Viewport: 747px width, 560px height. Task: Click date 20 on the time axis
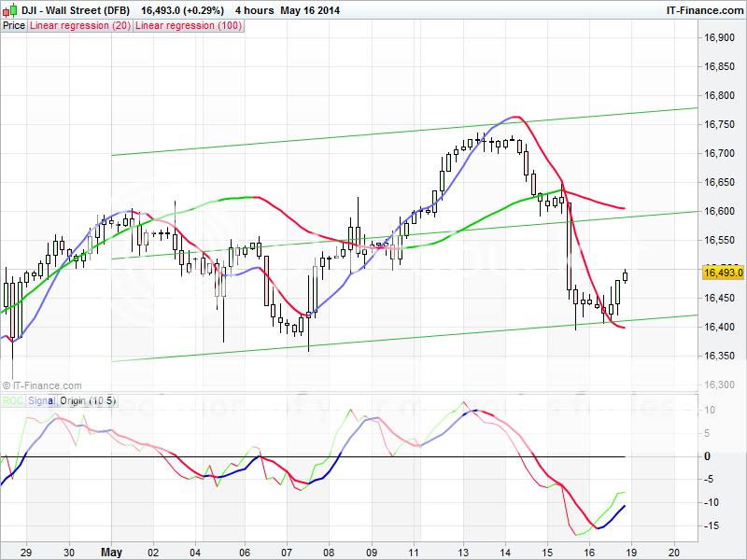(675, 551)
